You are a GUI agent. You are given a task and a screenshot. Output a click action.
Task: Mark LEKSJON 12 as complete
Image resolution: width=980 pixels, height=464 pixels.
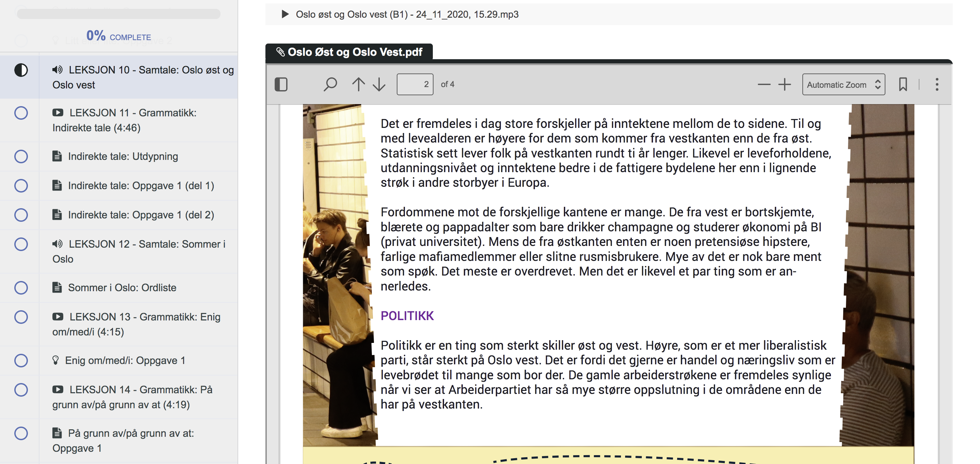[21, 244]
